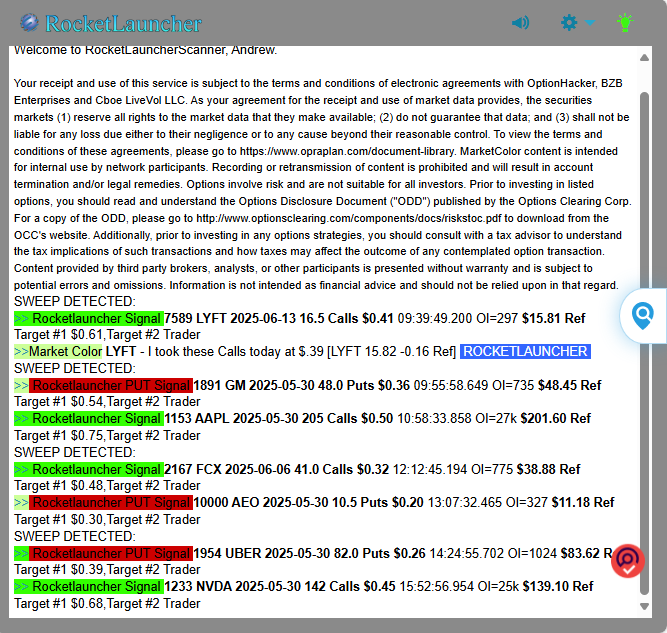The image size is (667, 633).
Task: Click the blue ROCKETLAUNCHER tag
Action: [525, 351]
